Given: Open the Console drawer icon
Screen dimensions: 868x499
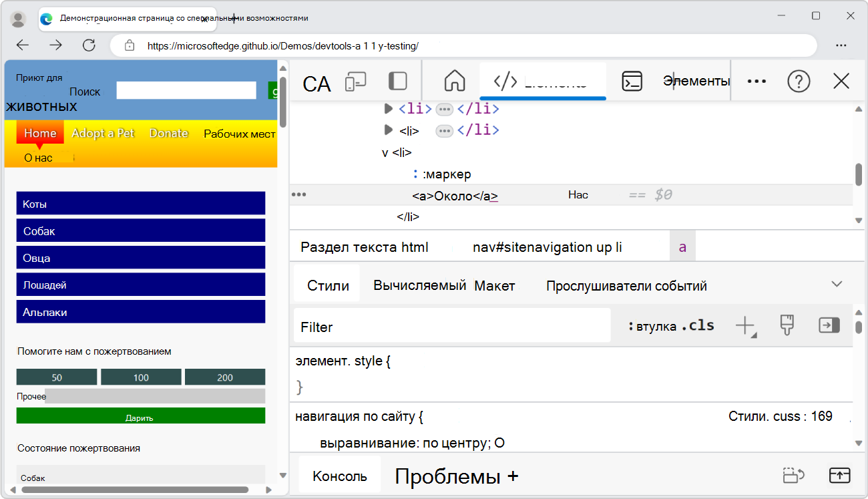Looking at the screenshot, I should pos(632,81).
